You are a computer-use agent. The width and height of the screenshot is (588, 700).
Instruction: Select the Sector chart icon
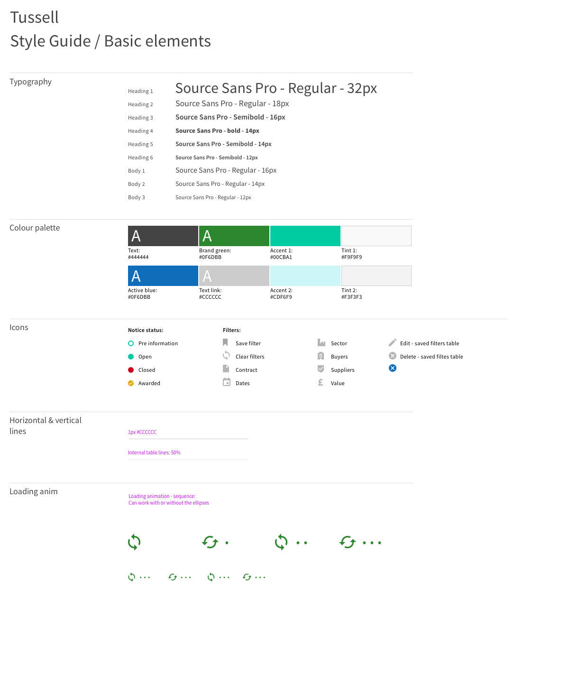tap(321, 342)
